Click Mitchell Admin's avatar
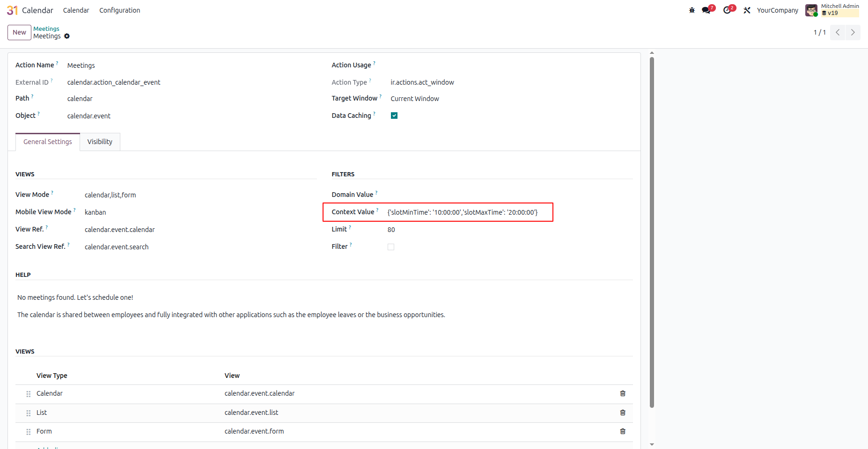Image resolution: width=868 pixels, height=449 pixels. (811, 10)
